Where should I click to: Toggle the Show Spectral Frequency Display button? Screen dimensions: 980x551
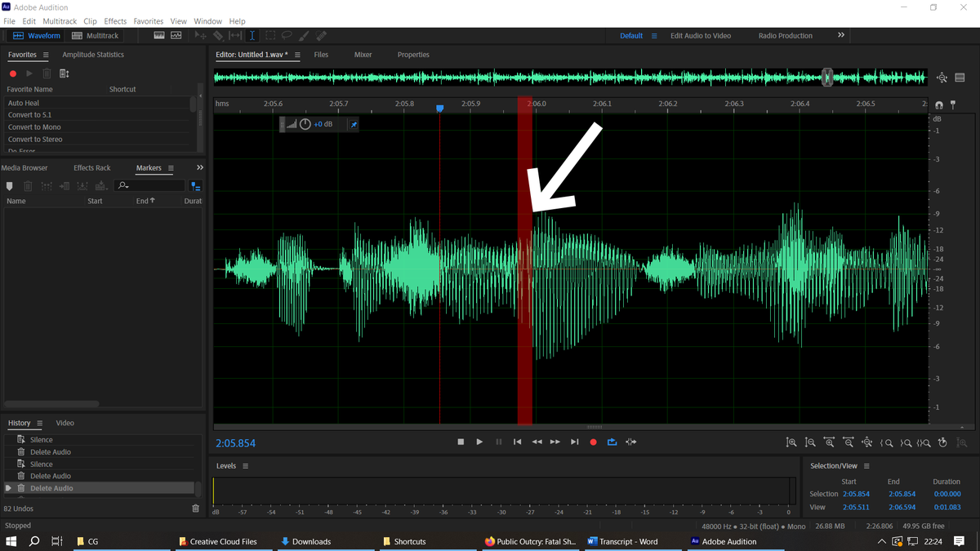[158, 36]
